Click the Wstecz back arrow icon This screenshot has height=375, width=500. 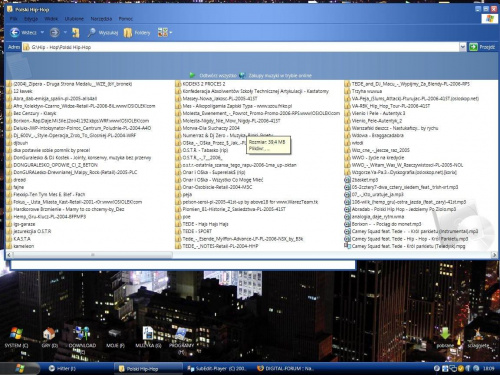(x=15, y=32)
